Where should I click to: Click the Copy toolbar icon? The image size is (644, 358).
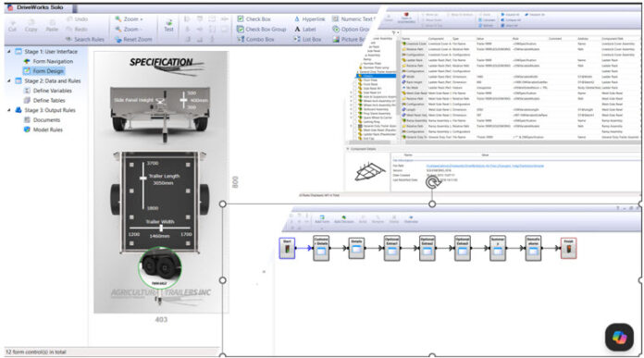click(x=31, y=25)
